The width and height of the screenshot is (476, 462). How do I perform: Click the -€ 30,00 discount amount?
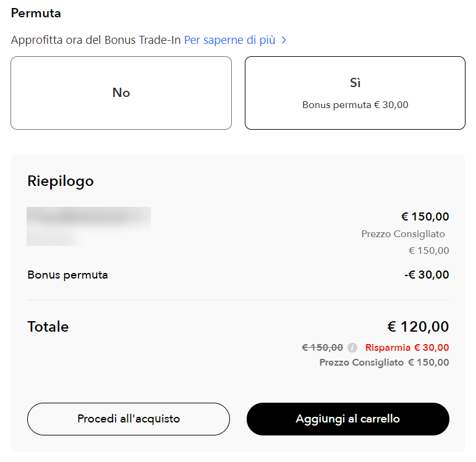427,275
